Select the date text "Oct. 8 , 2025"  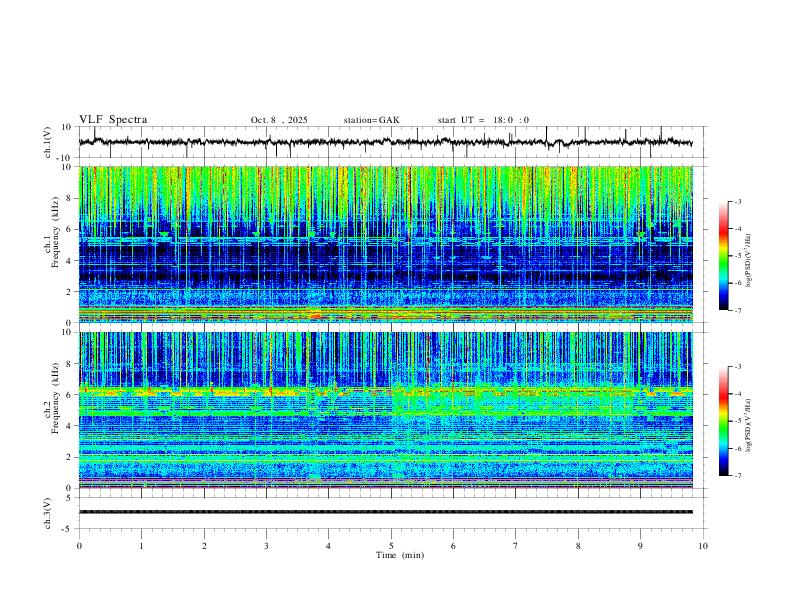[279, 120]
